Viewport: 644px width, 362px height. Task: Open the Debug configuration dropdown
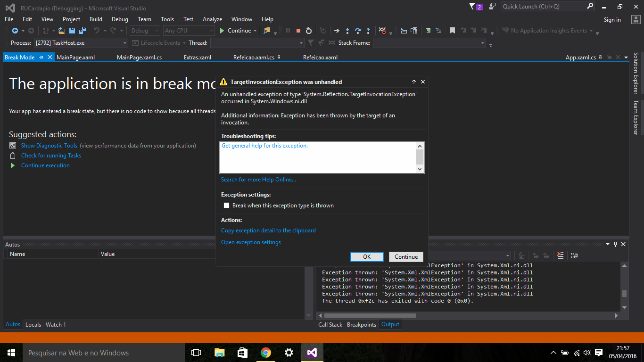point(157,31)
